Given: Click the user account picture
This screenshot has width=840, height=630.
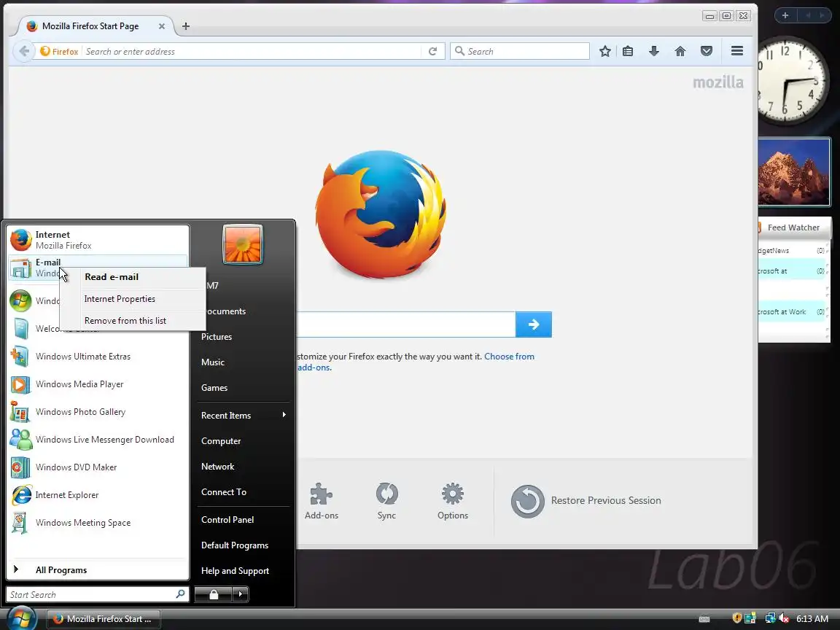Looking at the screenshot, I should click(x=243, y=244).
